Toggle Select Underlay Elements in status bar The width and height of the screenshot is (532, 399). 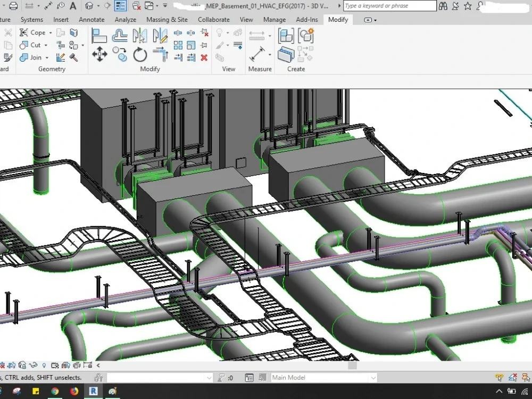pos(513,377)
